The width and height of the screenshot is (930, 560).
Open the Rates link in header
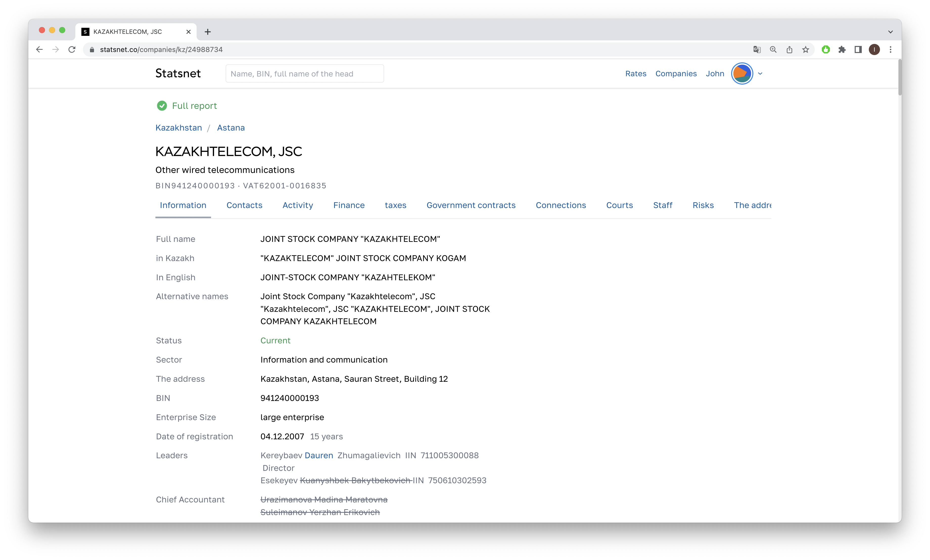(636, 73)
